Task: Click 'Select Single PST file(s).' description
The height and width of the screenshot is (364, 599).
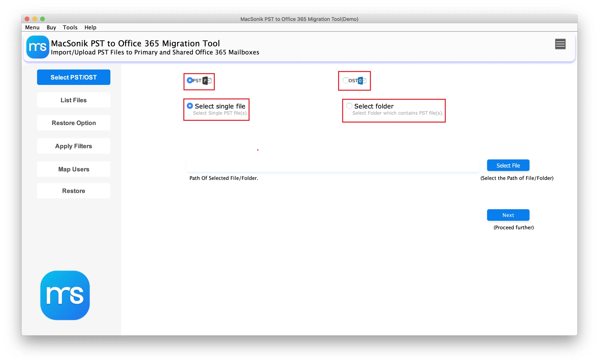Action: (220, 113)
